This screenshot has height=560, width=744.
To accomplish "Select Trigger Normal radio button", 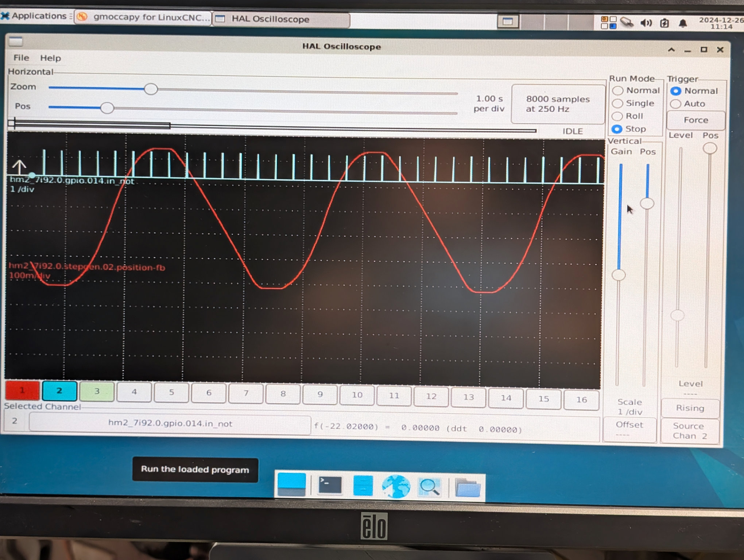I will click(675, 91).
